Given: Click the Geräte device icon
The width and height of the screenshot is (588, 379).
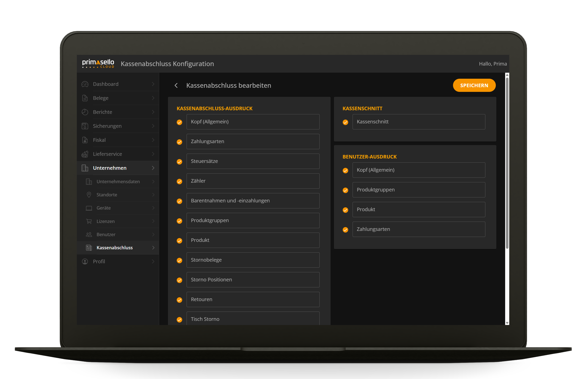Looking at the screenshot, I should point(89,208).
